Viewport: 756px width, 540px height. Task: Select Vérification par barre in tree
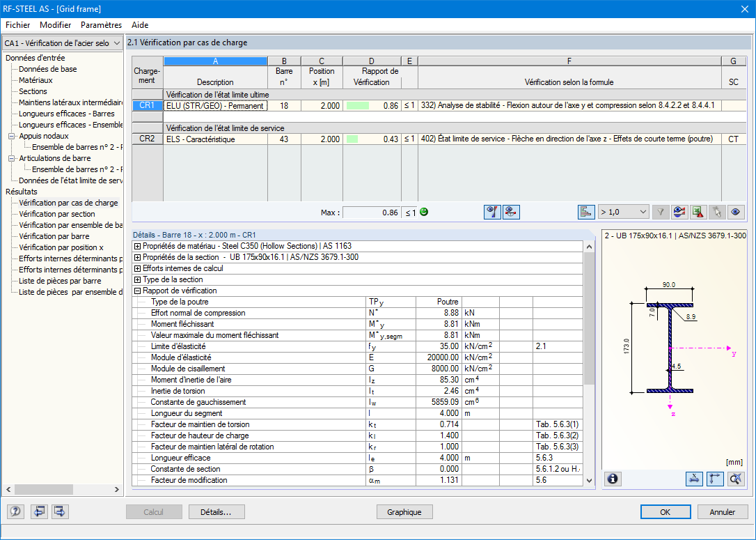tap(54, 236)
